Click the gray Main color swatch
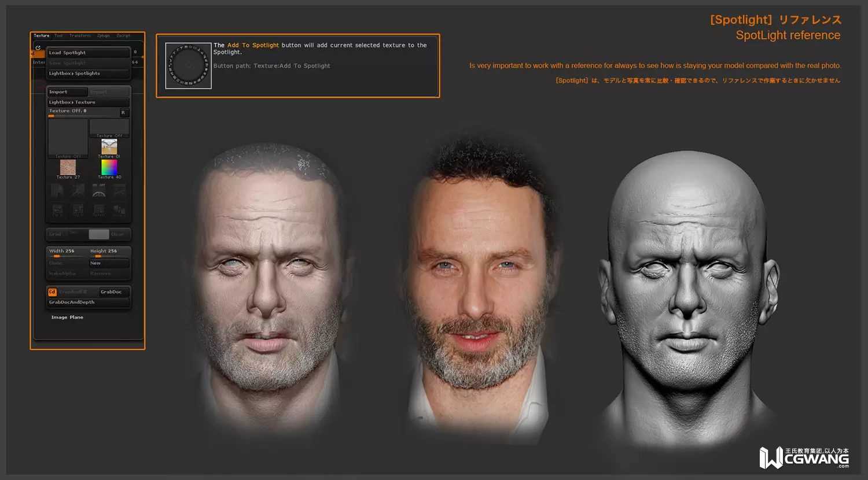This screenshot has width=868, height=480. pos(98,234)
